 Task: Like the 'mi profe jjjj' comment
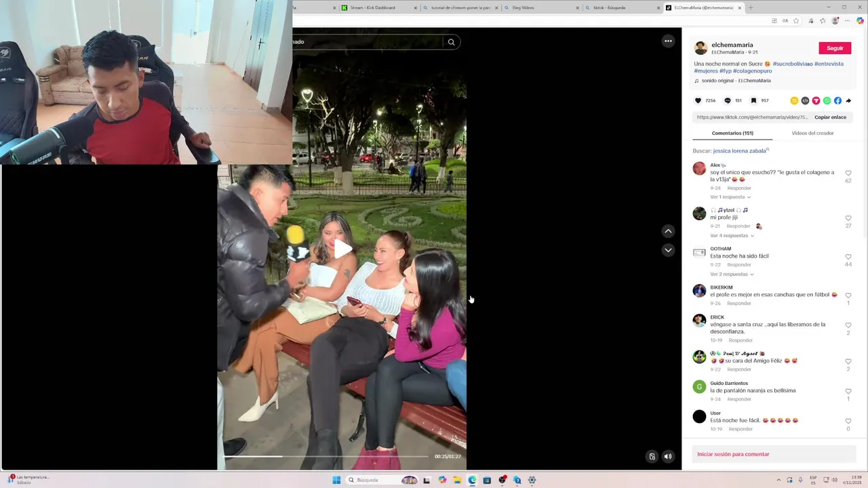848,218
